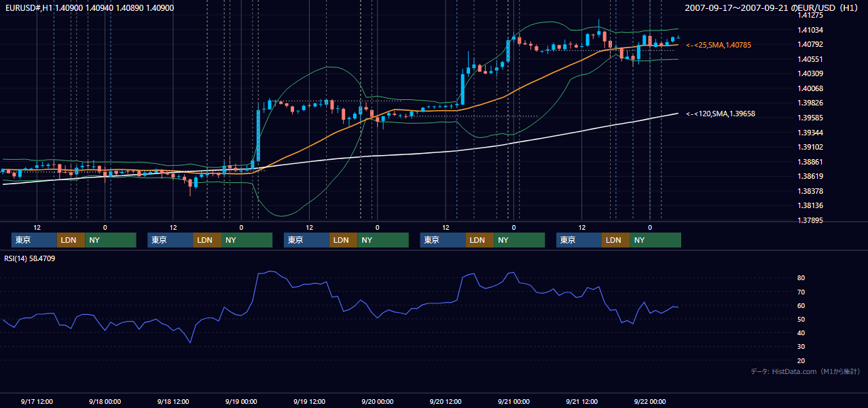Select the white 120 SMA label 1.39658
Viewport: 868px width, 408px height.
coord(721,114)
